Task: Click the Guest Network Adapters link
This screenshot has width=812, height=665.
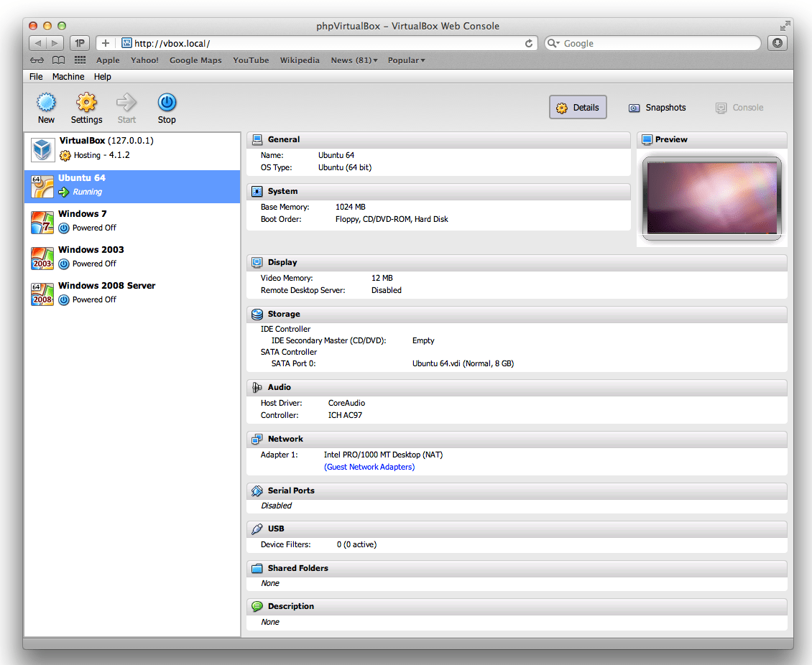Action: [x=369, y=466]
